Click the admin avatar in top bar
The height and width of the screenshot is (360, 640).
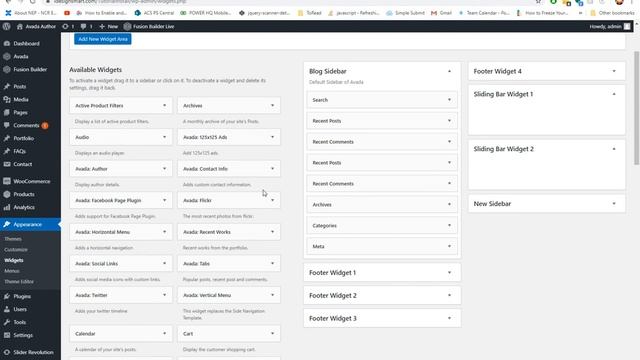627,27
